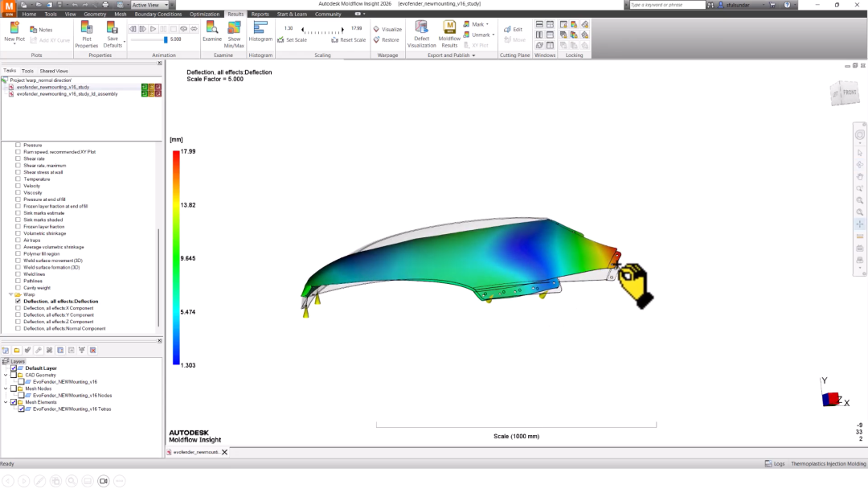Screen dimensions: 868x489
Task: Click the lock plots icon in Locking
Action: tap(574, 24)
